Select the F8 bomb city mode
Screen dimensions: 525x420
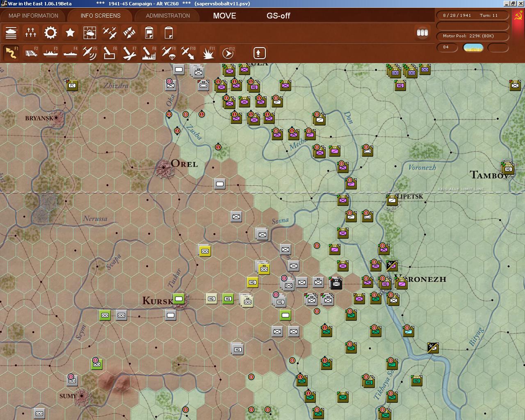[149, 53]
